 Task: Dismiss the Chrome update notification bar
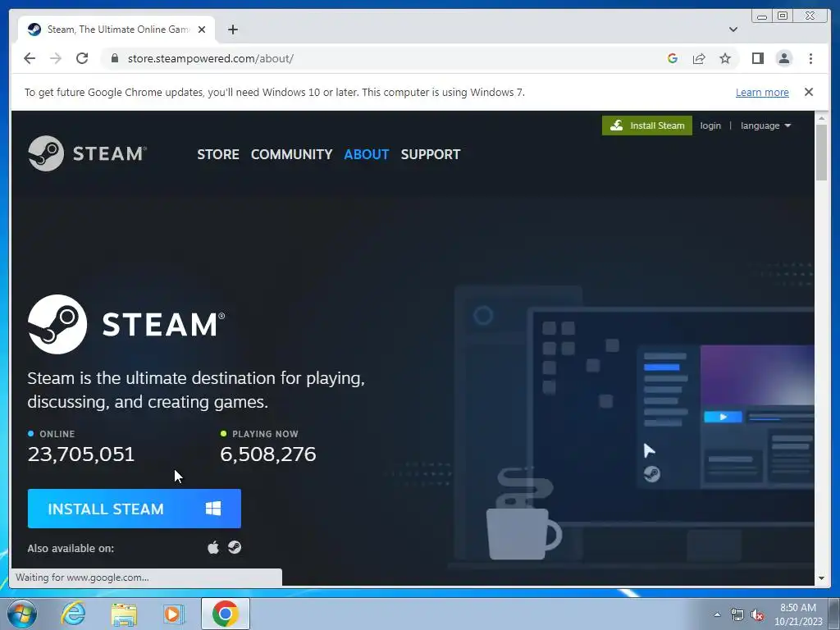[809, 92]
